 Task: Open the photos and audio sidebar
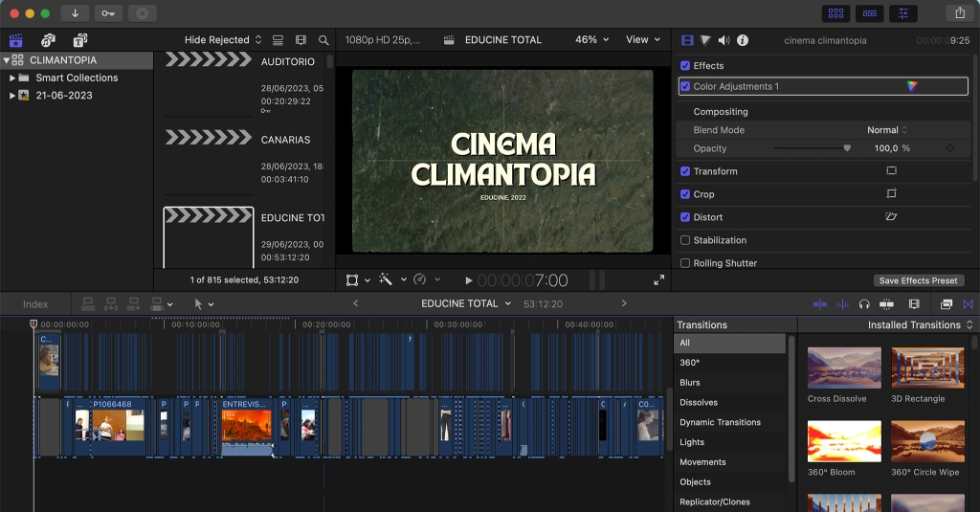coord(48,40)
